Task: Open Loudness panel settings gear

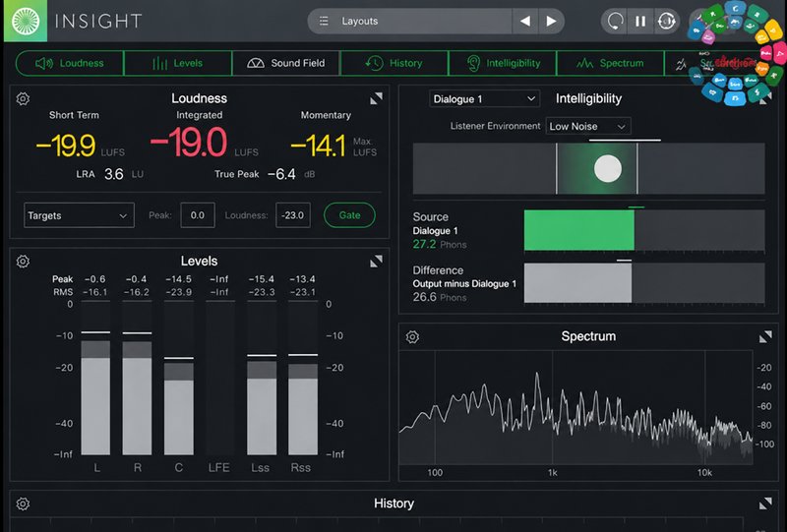Action: pos(23,99)
